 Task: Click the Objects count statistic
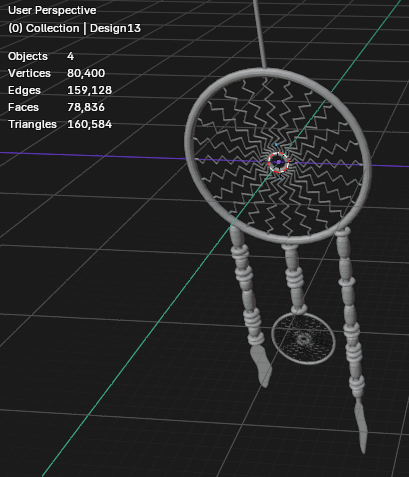click(41, 56)
